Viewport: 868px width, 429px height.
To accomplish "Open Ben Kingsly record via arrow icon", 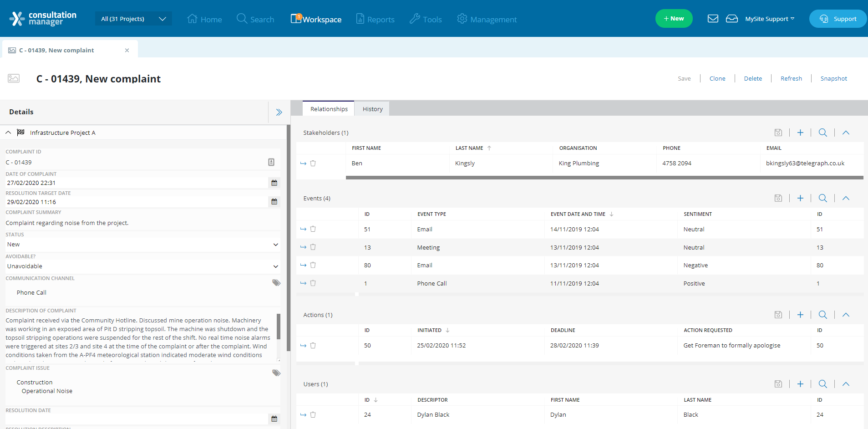I will [x=303, y=163].
